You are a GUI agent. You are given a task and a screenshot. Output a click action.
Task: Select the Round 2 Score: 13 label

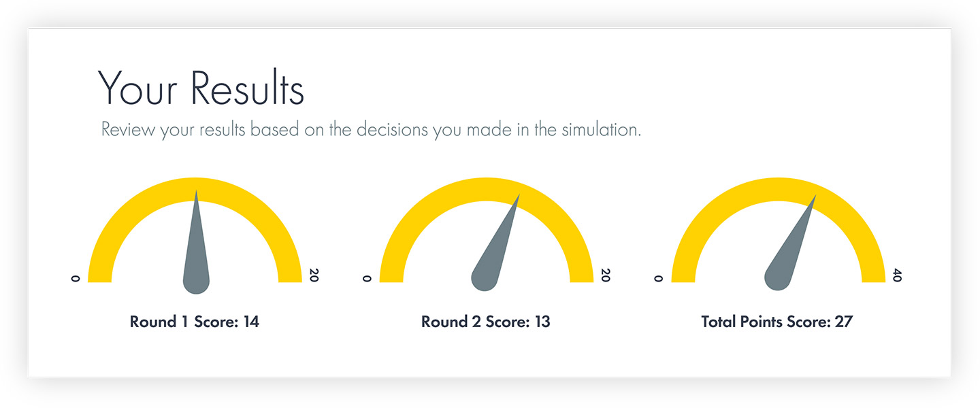(486, 322)
